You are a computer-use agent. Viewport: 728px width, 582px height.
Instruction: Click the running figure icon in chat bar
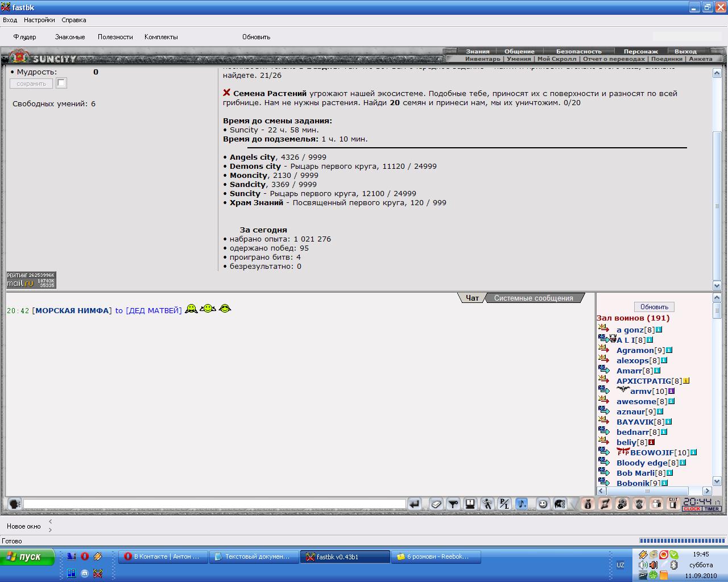(487, 504)
